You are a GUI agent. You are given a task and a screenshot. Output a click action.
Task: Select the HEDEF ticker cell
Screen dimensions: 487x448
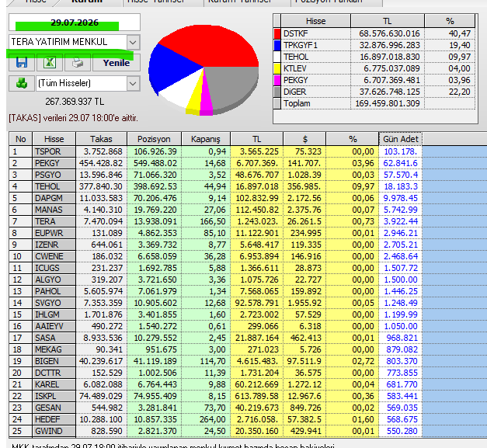pyautogui.click(x=54, y=419)
